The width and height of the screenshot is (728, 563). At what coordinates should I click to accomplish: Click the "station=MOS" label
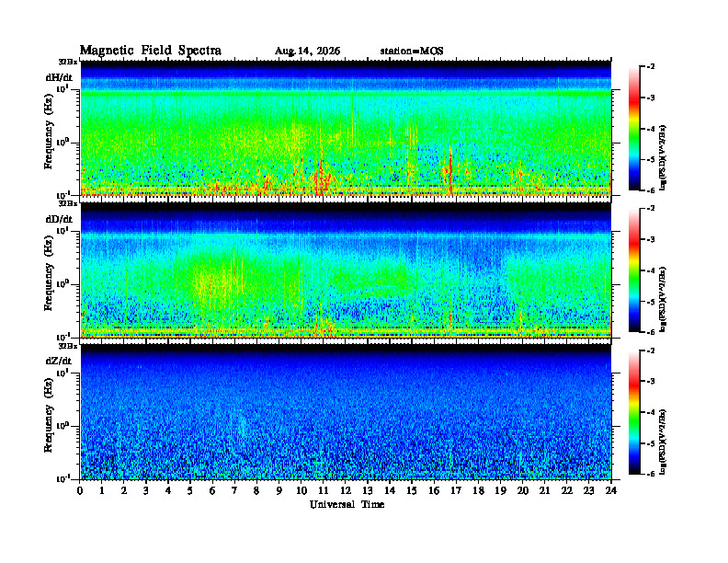pyautogui.click(x=412, y=52)
